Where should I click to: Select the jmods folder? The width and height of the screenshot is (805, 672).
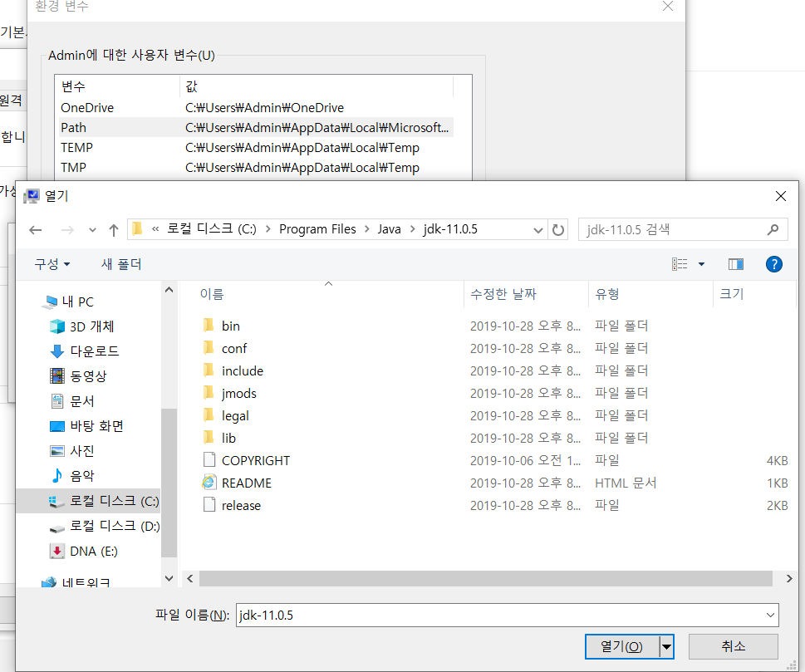pos(238,393)
